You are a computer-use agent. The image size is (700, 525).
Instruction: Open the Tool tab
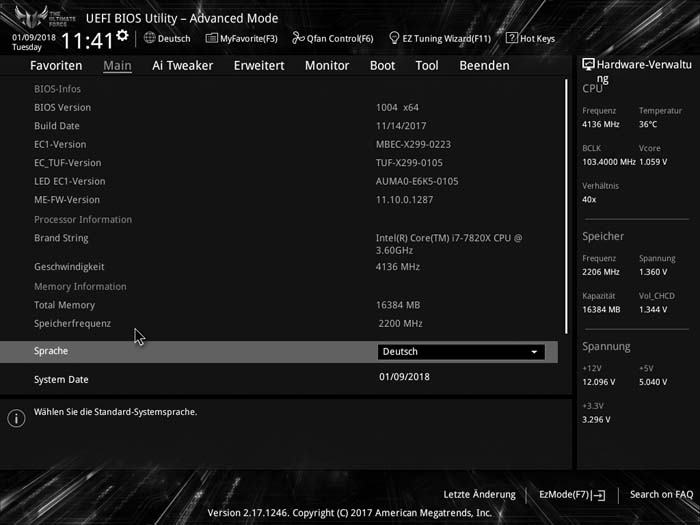(x=427, y=66)
